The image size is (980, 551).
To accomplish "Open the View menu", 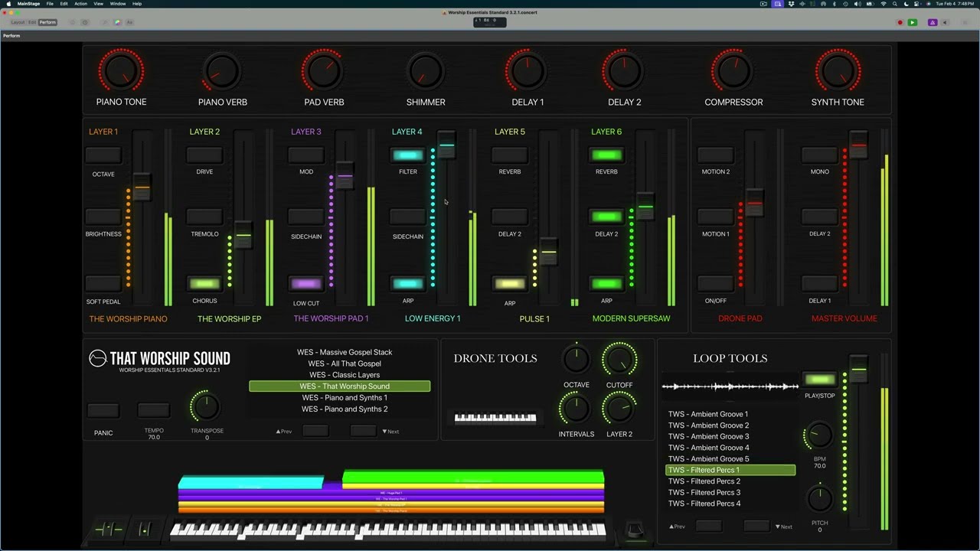I will pos(99,4).
